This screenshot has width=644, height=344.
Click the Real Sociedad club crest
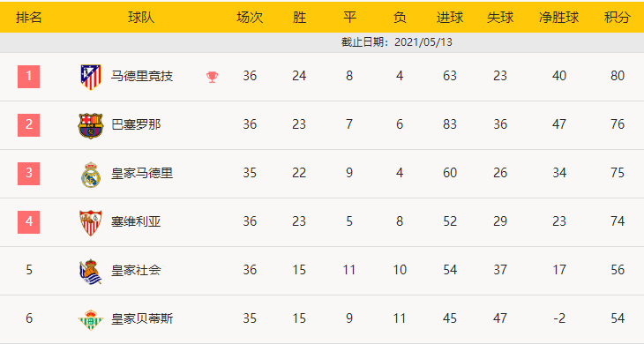pos(90,272)
